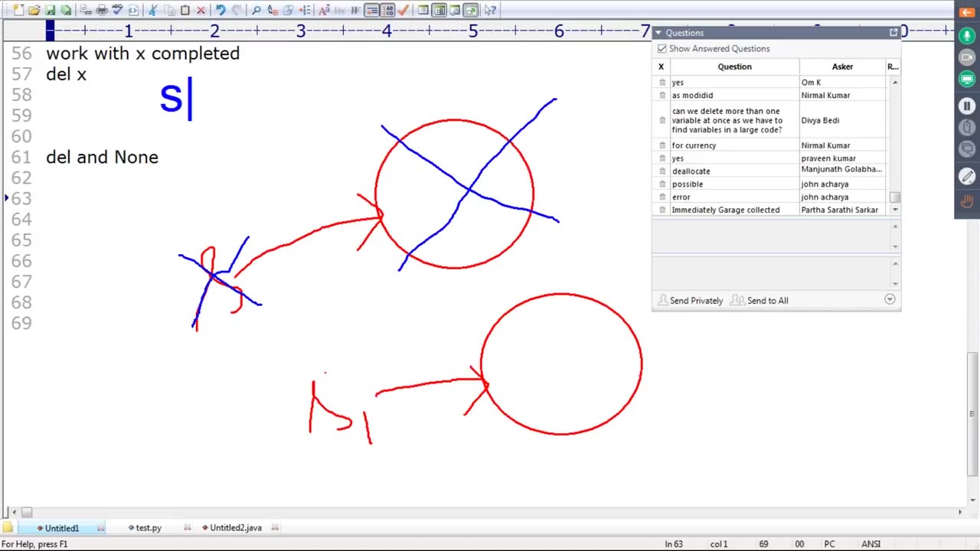Open the chat bubbles icon
This screenshot has height=551, width=980.
coord(967,148)
